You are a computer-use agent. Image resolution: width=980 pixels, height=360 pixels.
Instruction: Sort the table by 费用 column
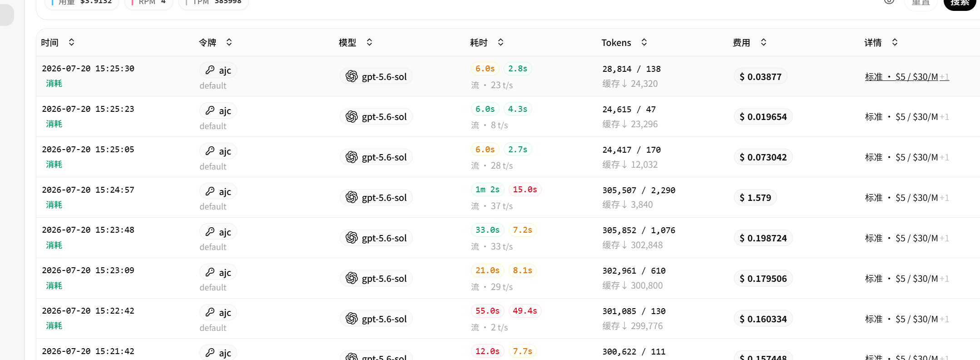(x=763, y=42)
